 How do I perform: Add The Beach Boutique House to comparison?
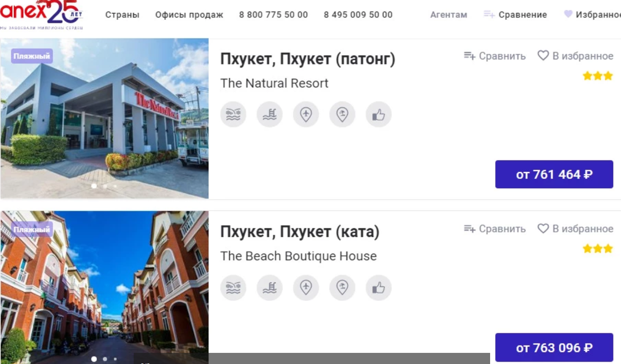[x=495, y=229]
